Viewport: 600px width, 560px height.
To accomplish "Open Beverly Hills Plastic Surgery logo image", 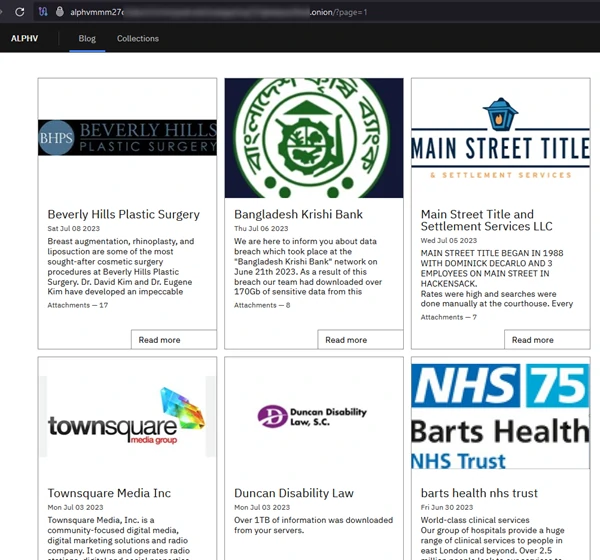I will [127, 137].
